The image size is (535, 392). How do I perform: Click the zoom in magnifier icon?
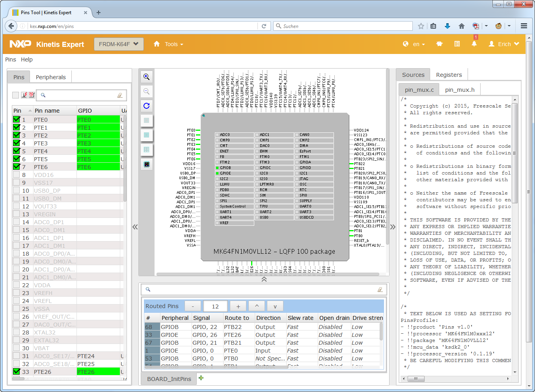146,77
